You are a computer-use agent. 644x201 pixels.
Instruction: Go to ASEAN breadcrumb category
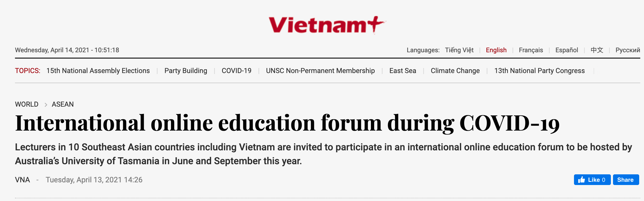(63, 104)
